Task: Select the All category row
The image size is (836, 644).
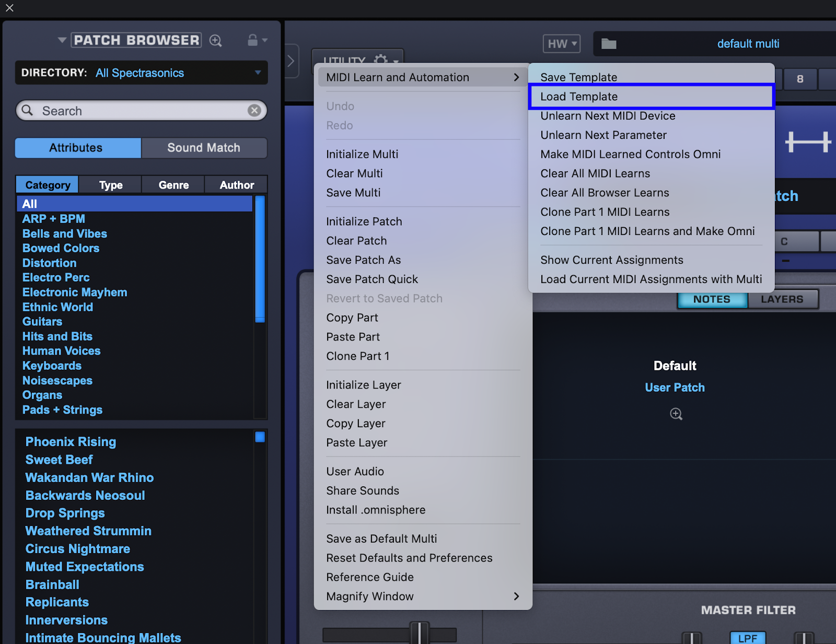Action: (x=135, y=204)
